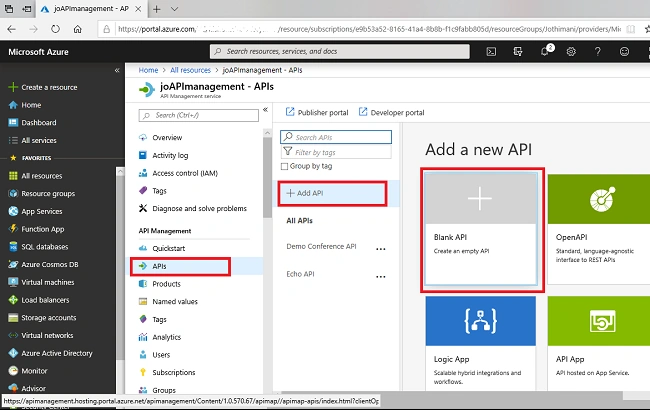Open Quickstart under API Management
The width and height of the screenshot is (650, 410).
coord(162,248)
